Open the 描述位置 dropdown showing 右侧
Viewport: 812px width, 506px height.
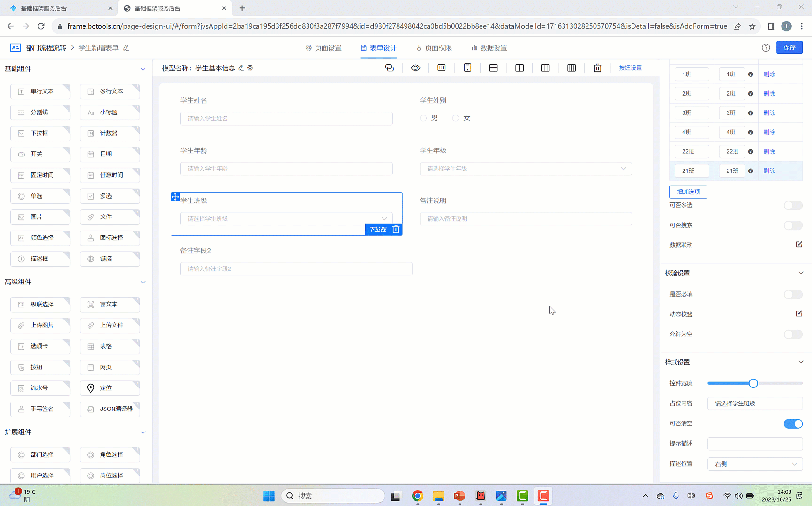pos(755,464)
